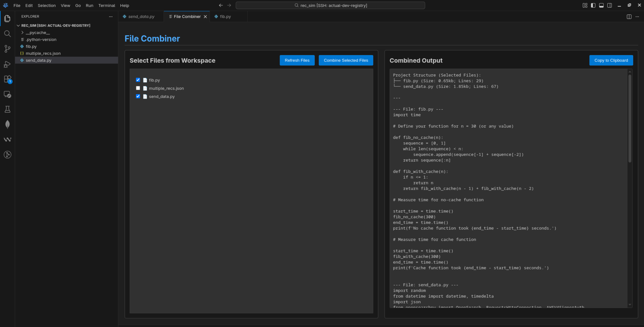Switch to the fib.py tab
Image resolution: width=644 pixels, height=327 pixels.
(225, 17)
